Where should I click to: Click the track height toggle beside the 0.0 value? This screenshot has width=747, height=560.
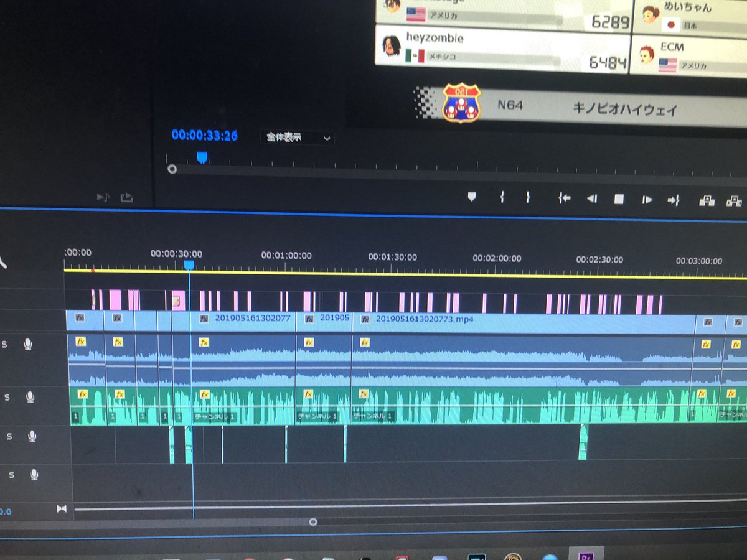(x=61, y=509)
